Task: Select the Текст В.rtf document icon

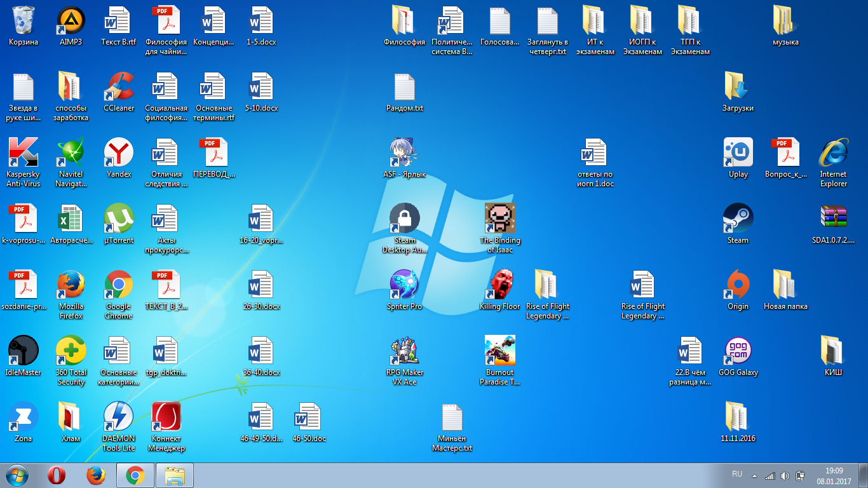Action: (x=119, y=21)
